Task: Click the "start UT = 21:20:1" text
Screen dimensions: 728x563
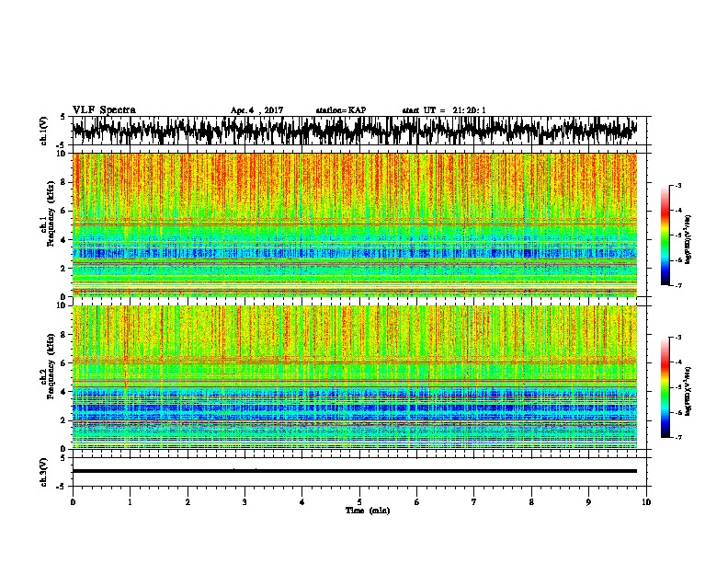Action: click(x=444, y=110)
